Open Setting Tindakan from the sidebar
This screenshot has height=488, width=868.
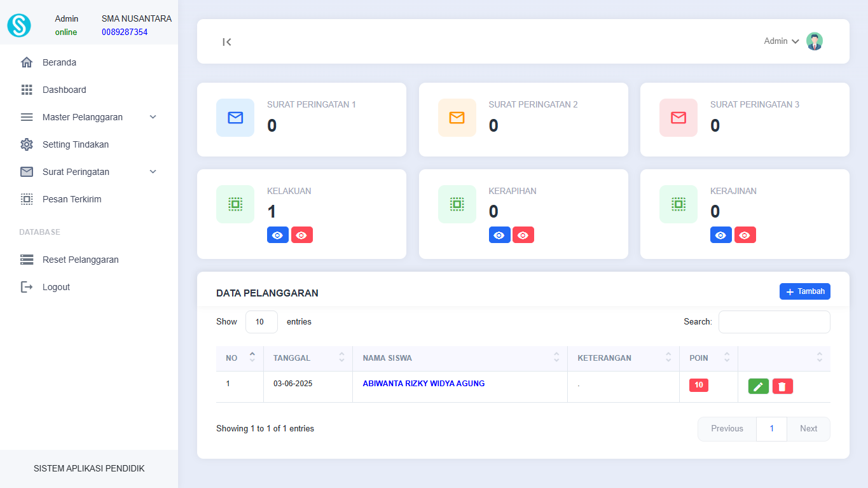pyautogui.click(x=75, y=144)
